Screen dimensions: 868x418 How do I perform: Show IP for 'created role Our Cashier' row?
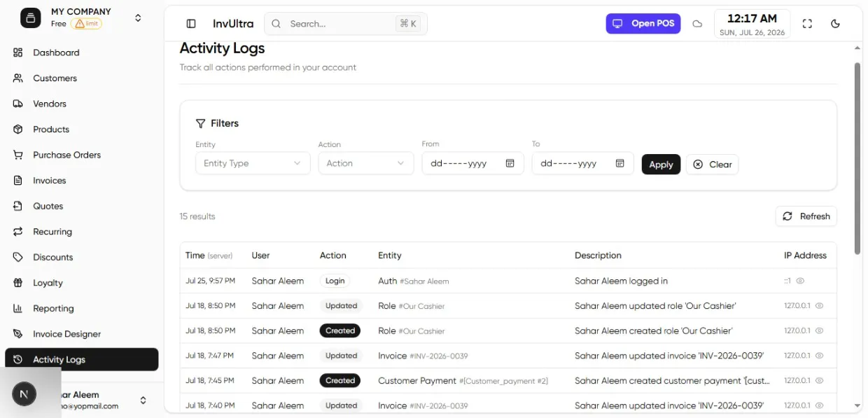point(819,330)
